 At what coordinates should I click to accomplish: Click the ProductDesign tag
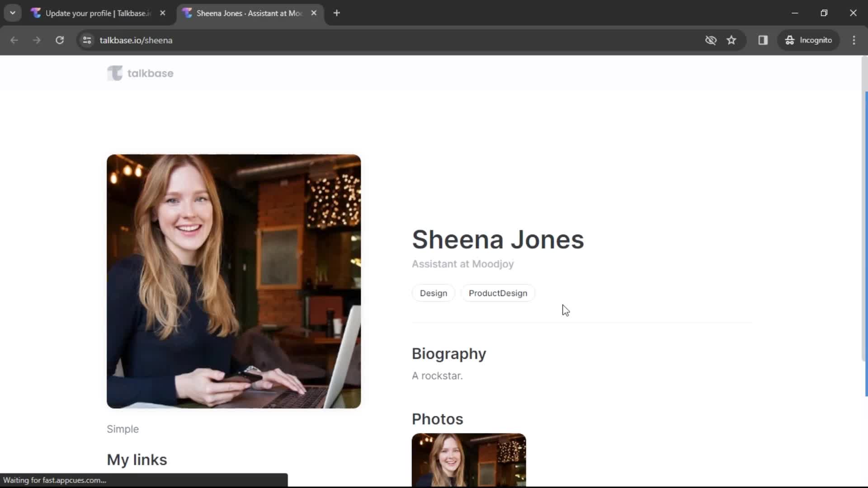pyautogui.click(x=498, y=293)
